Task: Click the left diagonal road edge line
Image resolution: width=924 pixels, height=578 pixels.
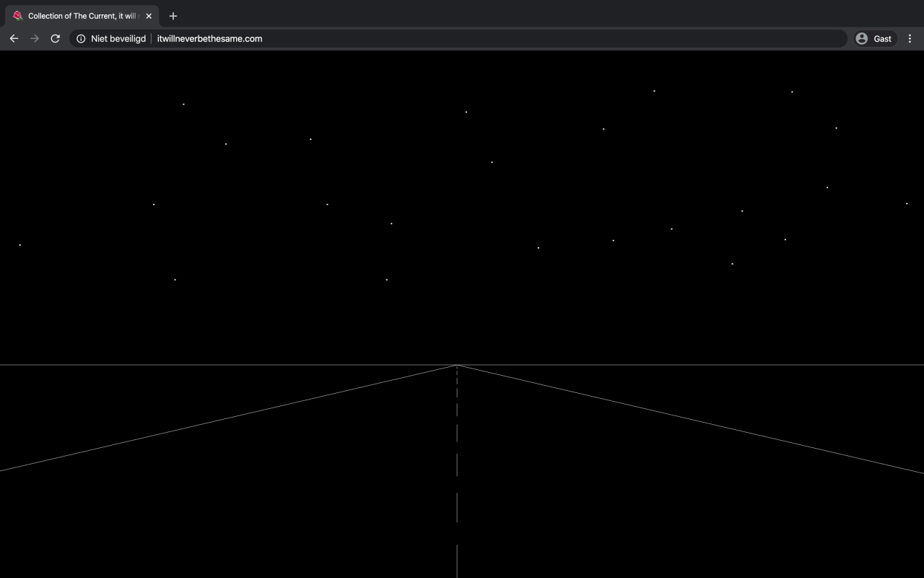Action: point(217,420)
